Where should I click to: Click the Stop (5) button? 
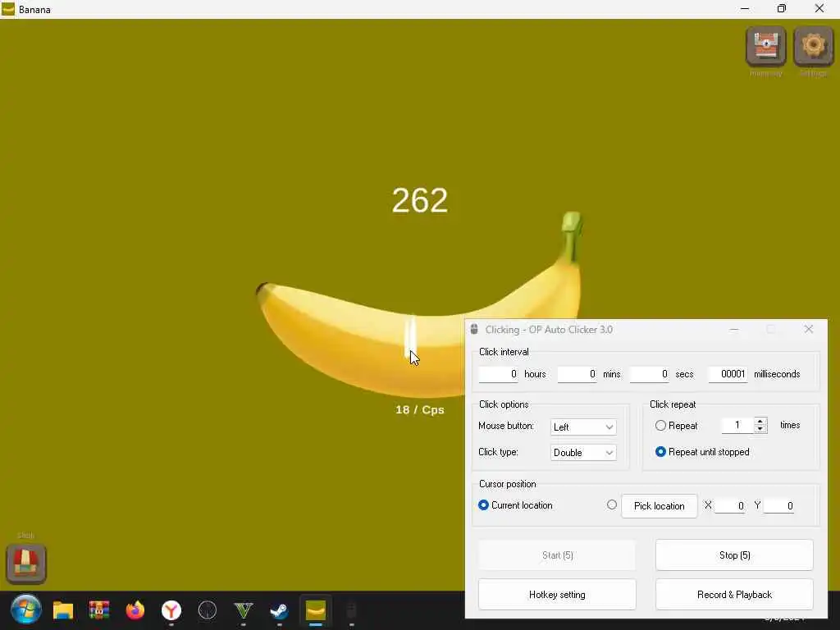pyautogui.click(x=734, y=555)
